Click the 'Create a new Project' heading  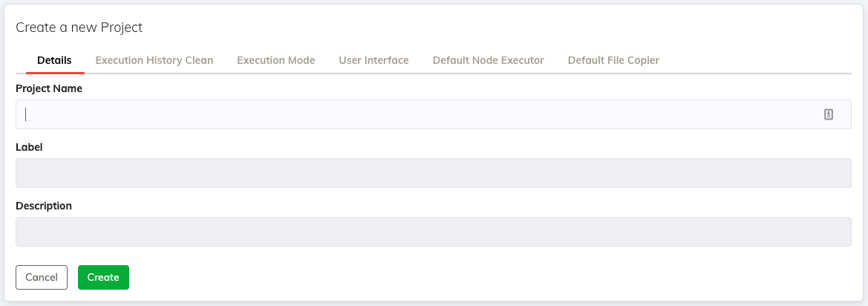coord(79,27)
